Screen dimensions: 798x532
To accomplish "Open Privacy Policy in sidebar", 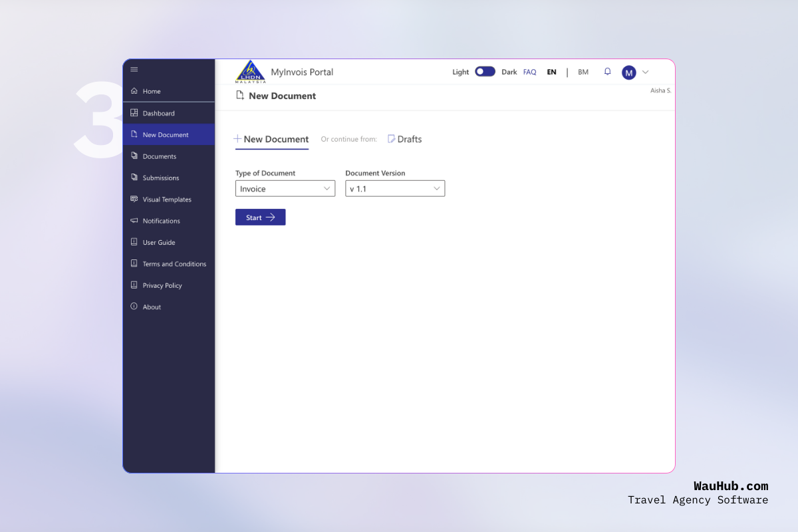I will pyautogui.click(x=169, y=285).
